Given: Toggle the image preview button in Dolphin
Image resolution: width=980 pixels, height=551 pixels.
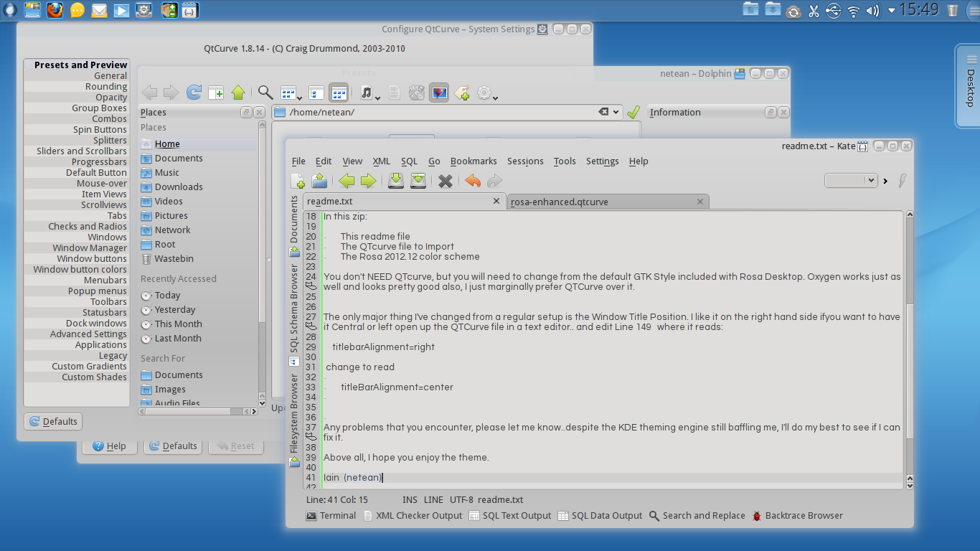Looking at the screenshot, I should tap(439, 93).
